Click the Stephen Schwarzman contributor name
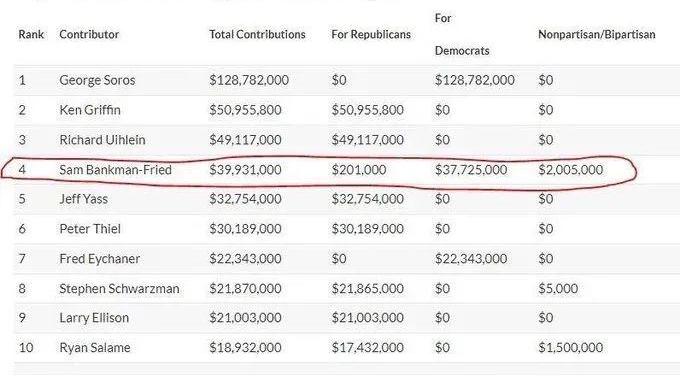This screenshot has width=680, height=376. [119, 288]
